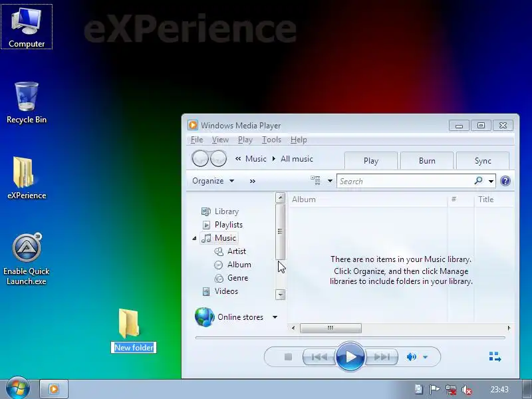Viewport: 532px width, 399px height.
Task: Open the Computer desktop icon
Action: [x=27, y=27]
